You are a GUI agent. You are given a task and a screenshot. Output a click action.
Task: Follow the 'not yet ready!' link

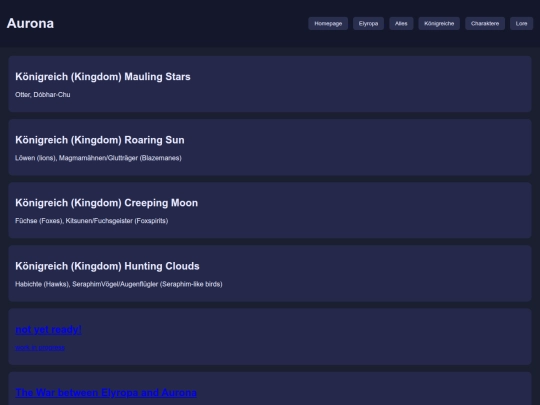click(x=48, y=330)
